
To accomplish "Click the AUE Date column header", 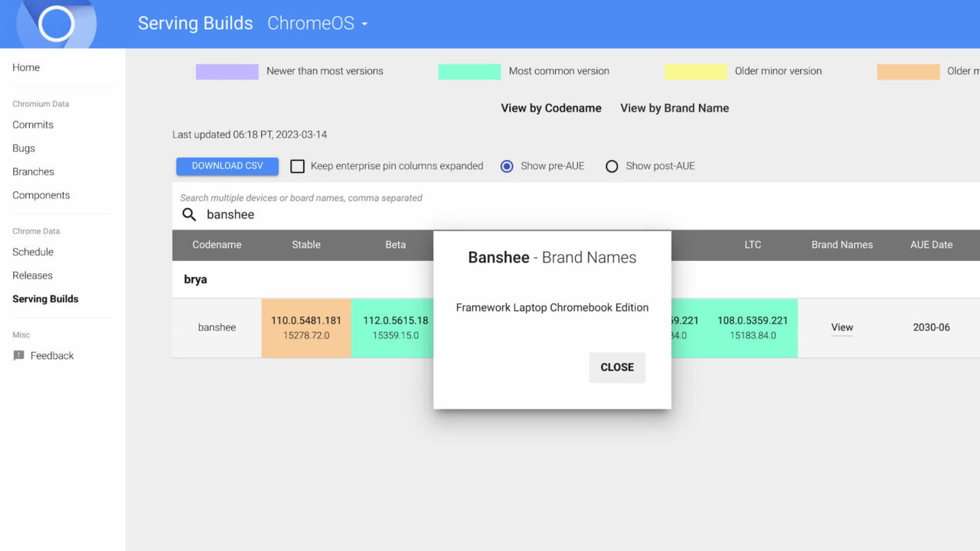I will pos(932,245).
